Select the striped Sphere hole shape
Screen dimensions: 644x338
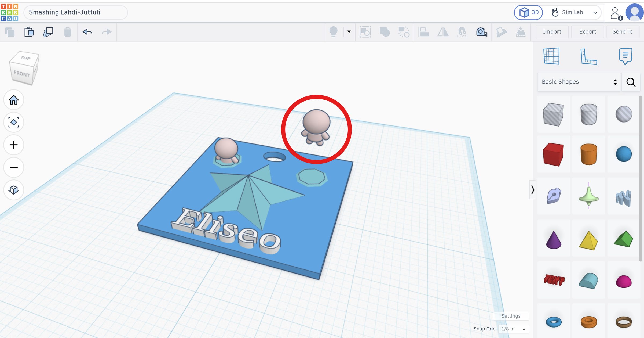point(624,114)
